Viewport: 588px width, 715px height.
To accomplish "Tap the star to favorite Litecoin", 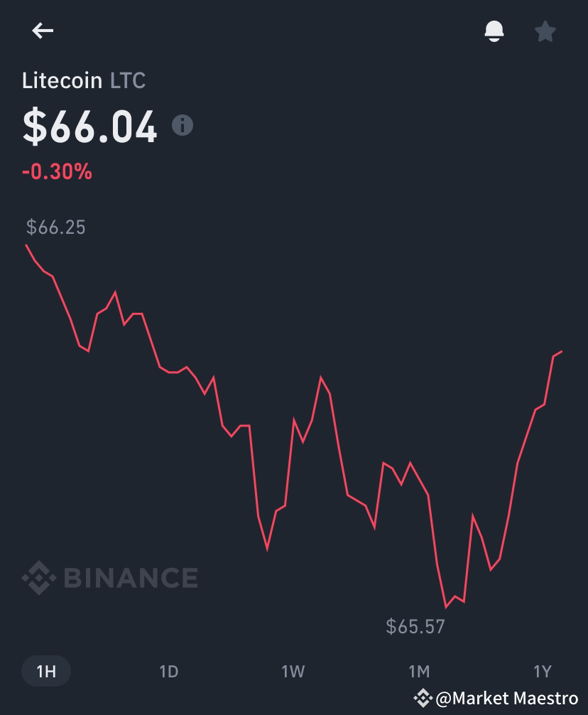I will point(545,31).
